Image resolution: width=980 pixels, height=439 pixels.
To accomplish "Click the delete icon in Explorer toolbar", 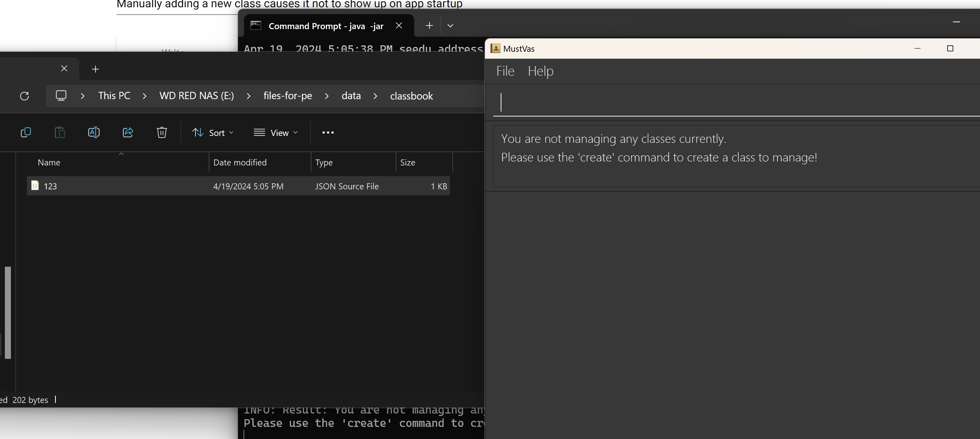I will click(161, 132).
